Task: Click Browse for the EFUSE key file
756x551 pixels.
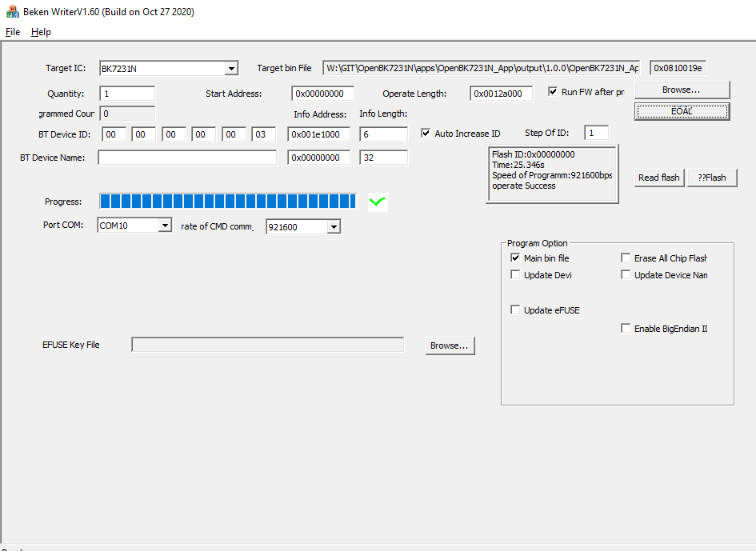Action: pos(450,345)
